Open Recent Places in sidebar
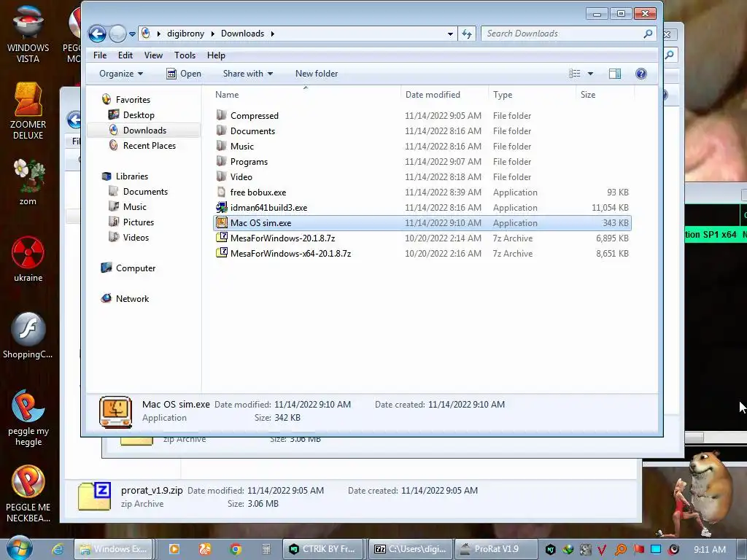This screenshot has height=560, width=747. [x=149, y=146]
